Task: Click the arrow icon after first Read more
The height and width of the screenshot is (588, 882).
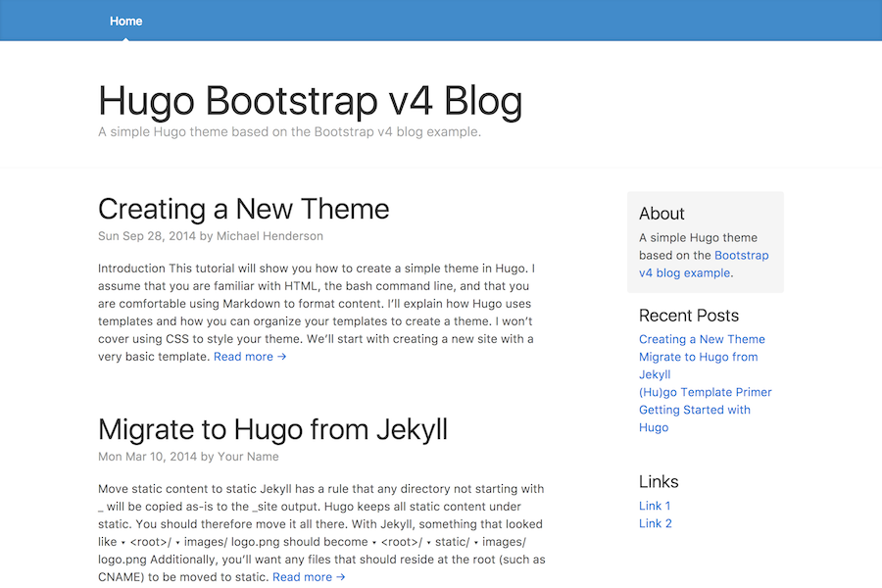Action: [x=282, y=356]
